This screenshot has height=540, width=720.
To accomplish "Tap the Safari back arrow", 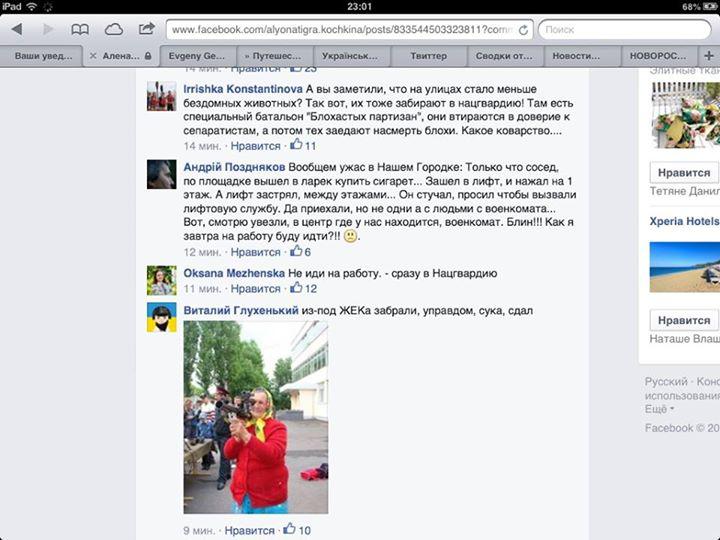I will tap(17, 29).
